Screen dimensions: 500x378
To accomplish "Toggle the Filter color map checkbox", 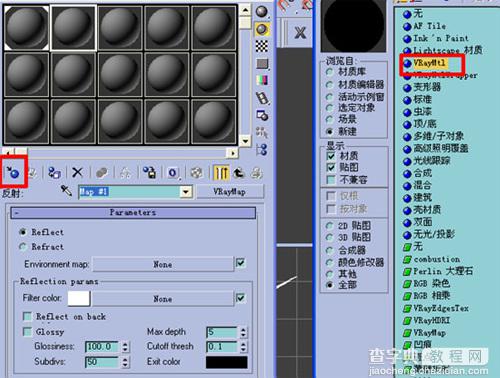I will [x=240, y=298].
